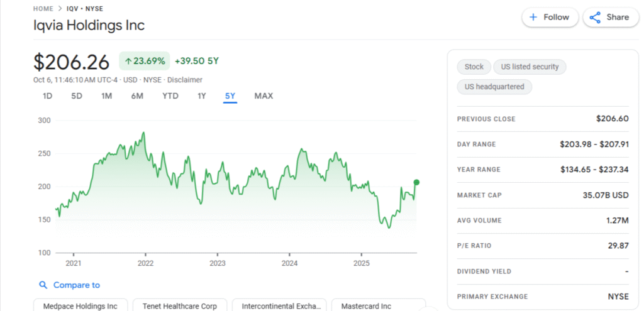This screenshot has width=644, height=311.
Task: Add Tenet Healthcare Corp to comparison
Action: click(x=179, y=306)
